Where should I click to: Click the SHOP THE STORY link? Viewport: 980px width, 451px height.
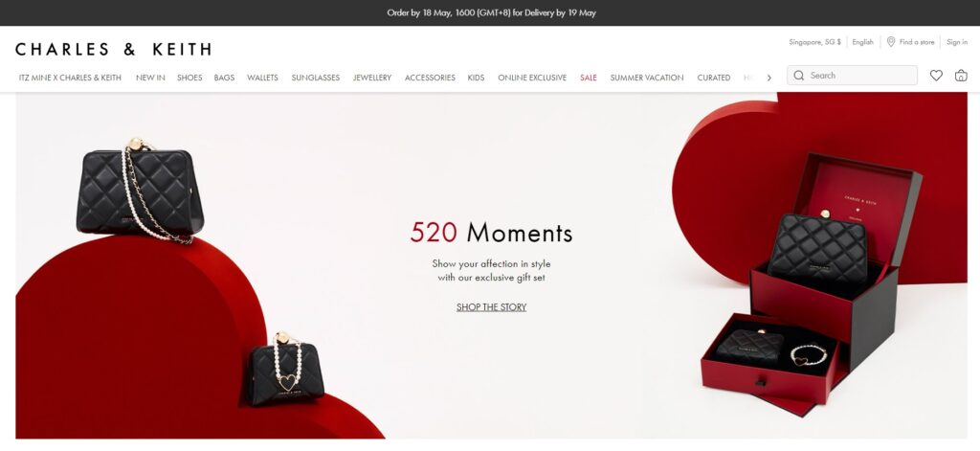click(x=491, y=307)
